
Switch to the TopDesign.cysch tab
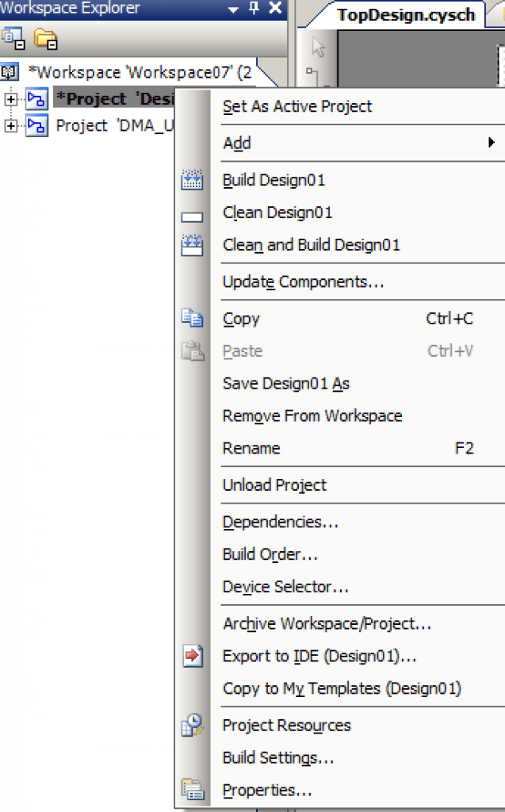(x=406, y=15)
